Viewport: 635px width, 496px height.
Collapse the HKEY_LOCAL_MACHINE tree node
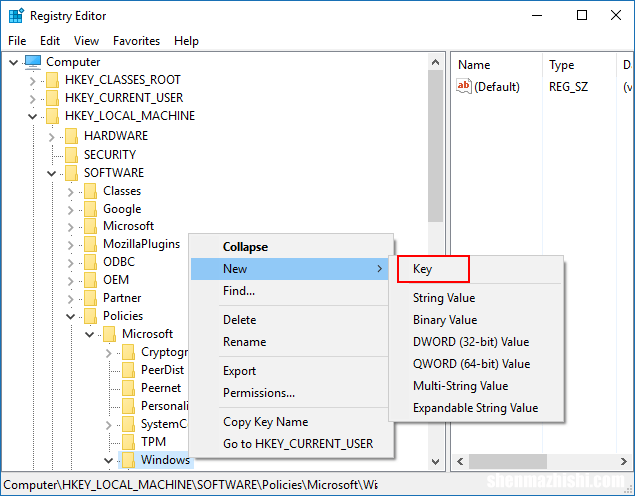coord(32,116)
